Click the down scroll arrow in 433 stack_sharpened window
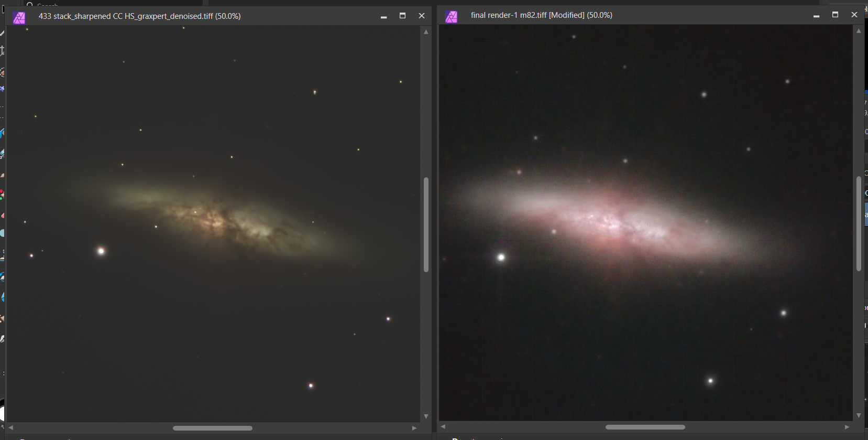 point(426,416)
